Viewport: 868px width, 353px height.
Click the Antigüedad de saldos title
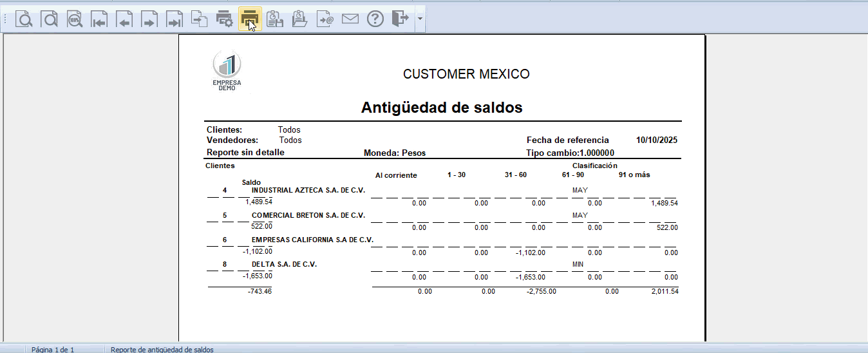(442, 108)
